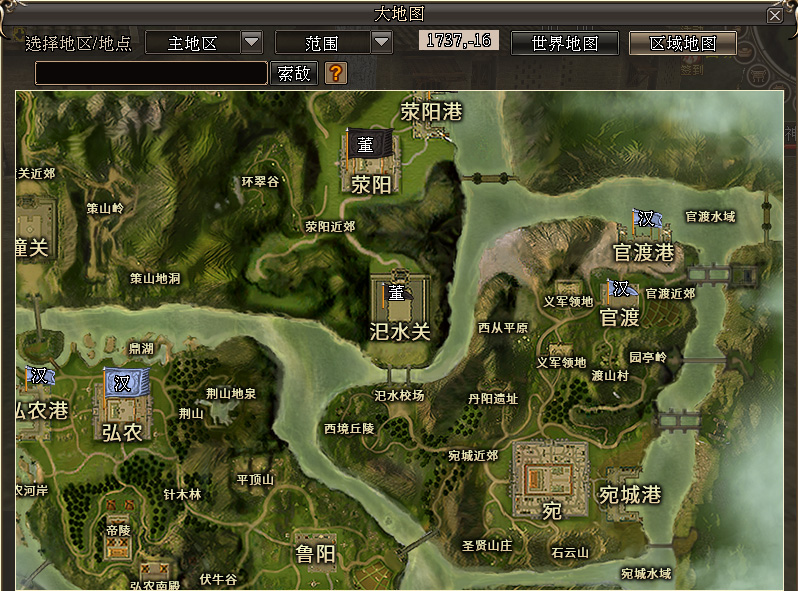Open the 范围 dropdown arrow
Viewport: 798px width, 591px height.
[x=382, y=43]
